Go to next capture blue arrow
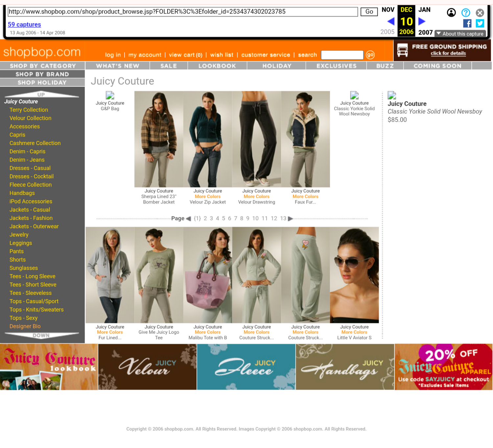 [422, 22]
